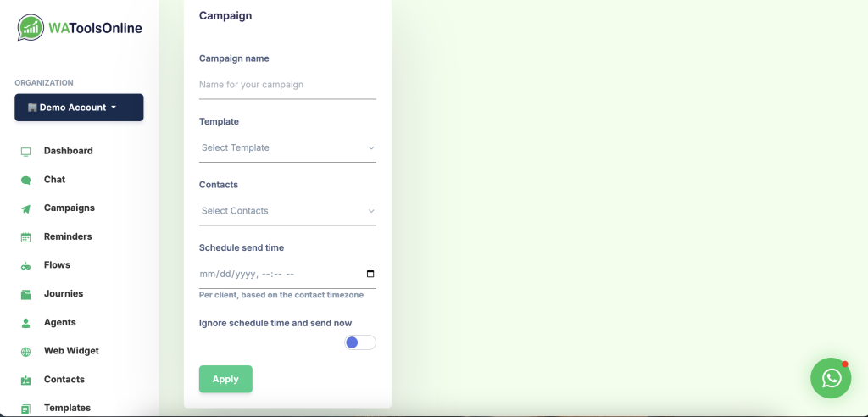Screen dimensions: 868x417
Task: Select the Agents person icon
Action: click(25, 323)
